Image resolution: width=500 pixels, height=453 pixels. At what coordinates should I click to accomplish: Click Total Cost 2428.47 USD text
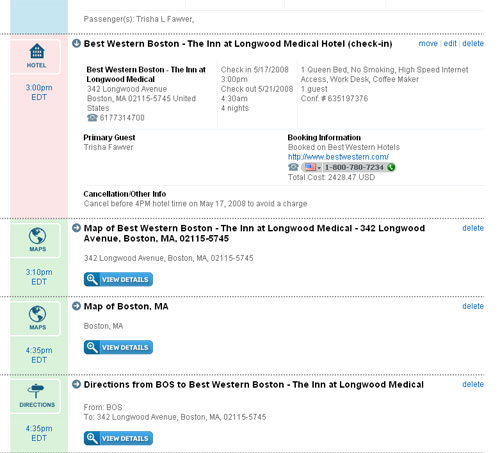(x=332, y=177)
